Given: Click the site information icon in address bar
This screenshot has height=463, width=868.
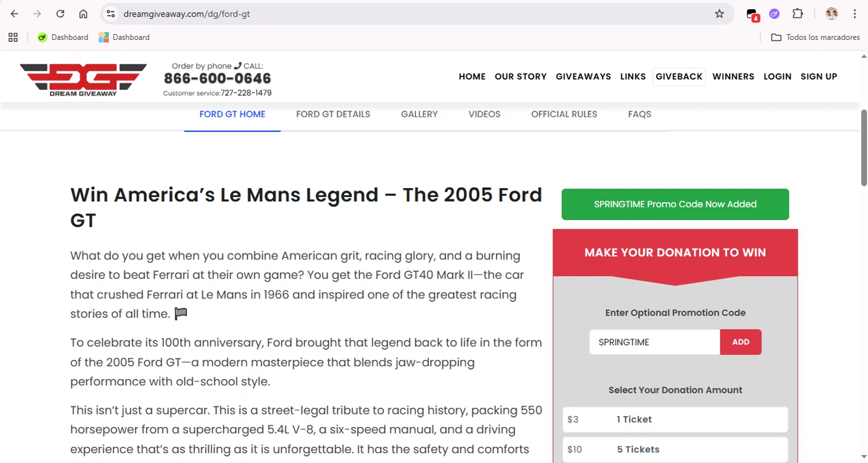Looking at the screenshot, I should [x=111, y=14].
